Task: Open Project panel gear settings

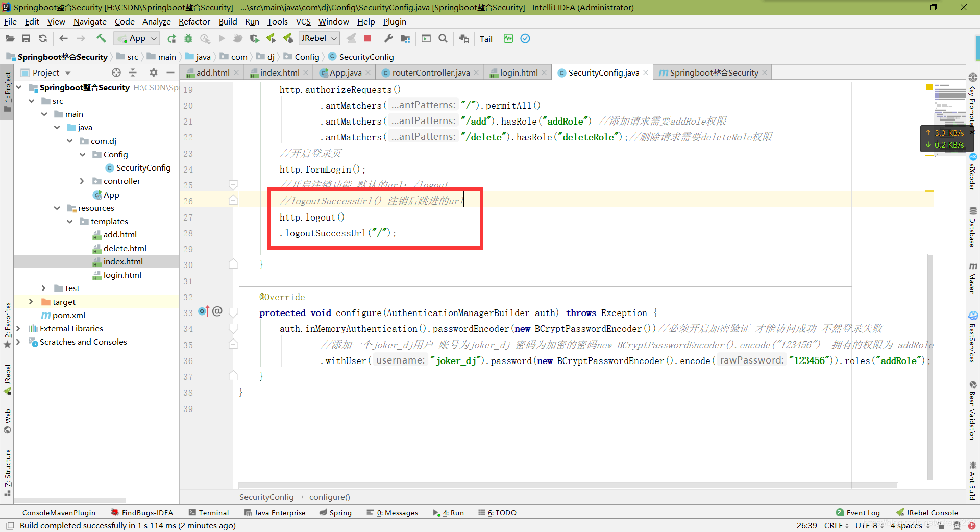Action: pos(154,72)
